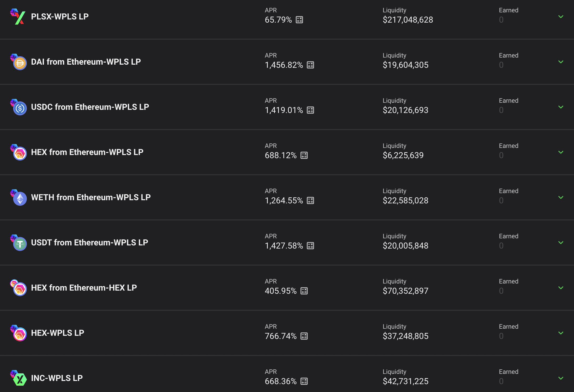Open APR calculator next to 1,419.01%
The width and height of the screenshot is (574, 392).
pos(310,110)
